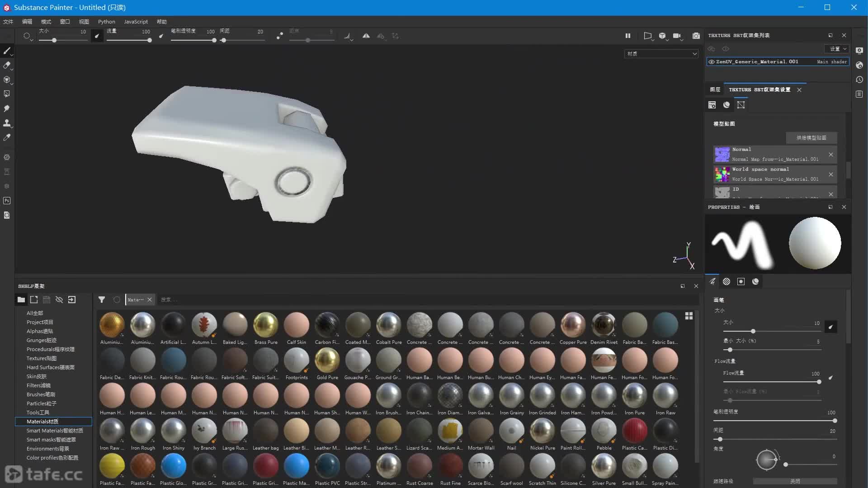The image size is (868, 488).
Task: Pause rendering with the pause icon
Action: pyautogui.click(x=627, y=36)
